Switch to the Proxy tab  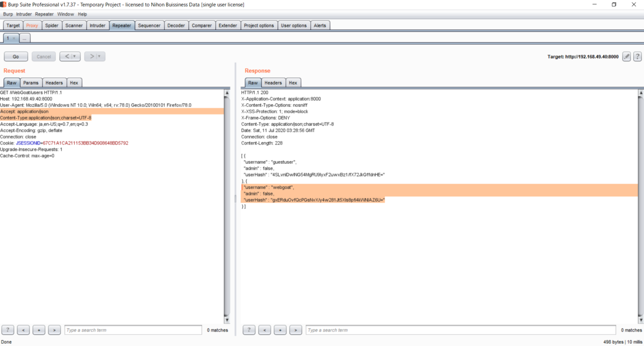tap(32, 25)
